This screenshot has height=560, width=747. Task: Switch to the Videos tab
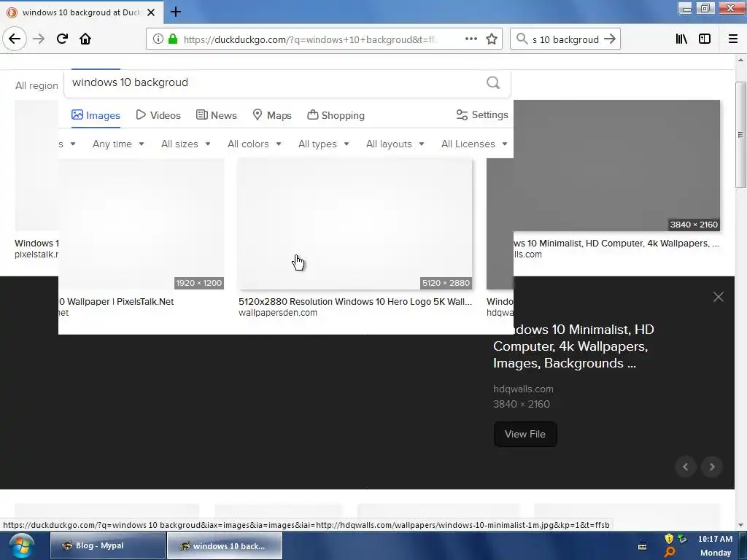[158, 115]
